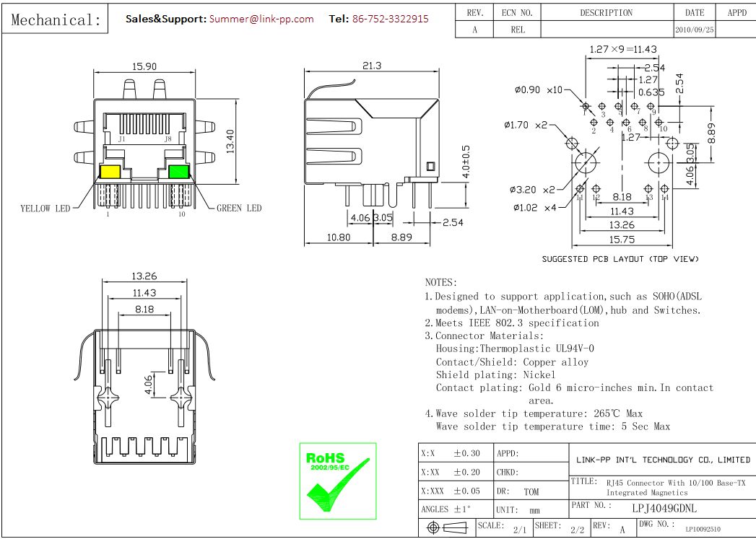Image resolution: width=756 pixels, height=539 pixels.
Task: Click the J1 pin label on front view
Action: pos(122,139)
